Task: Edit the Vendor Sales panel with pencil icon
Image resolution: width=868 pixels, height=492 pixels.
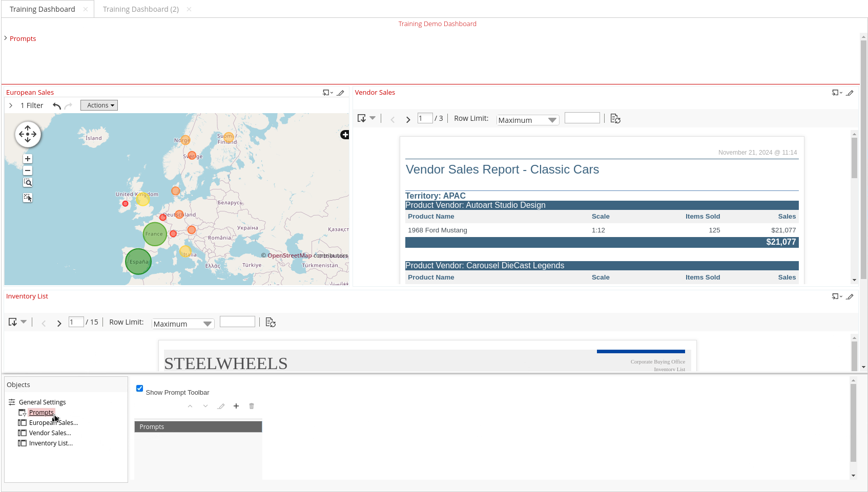Action: tap(850, 93)
